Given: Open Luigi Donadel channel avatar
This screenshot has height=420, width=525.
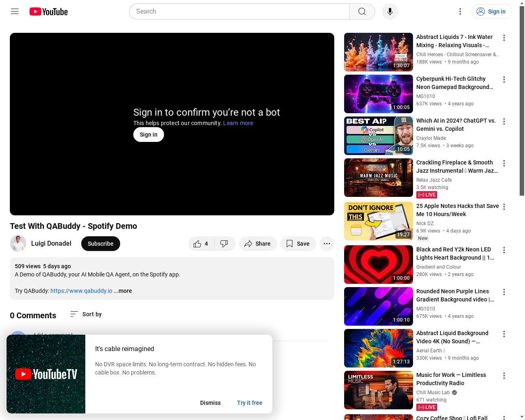Looking at the screenshot, I should pyautogui.click(x=18, y=244).
